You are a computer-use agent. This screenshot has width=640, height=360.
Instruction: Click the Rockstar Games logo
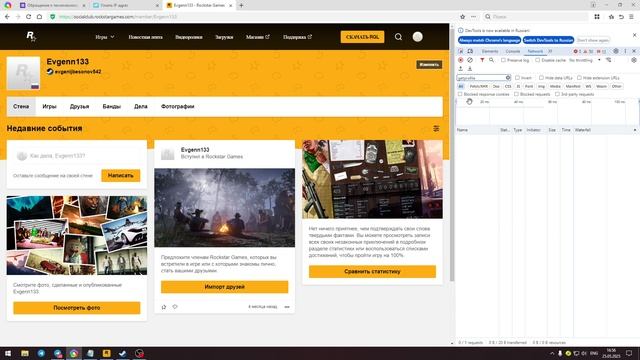point(31,37)
